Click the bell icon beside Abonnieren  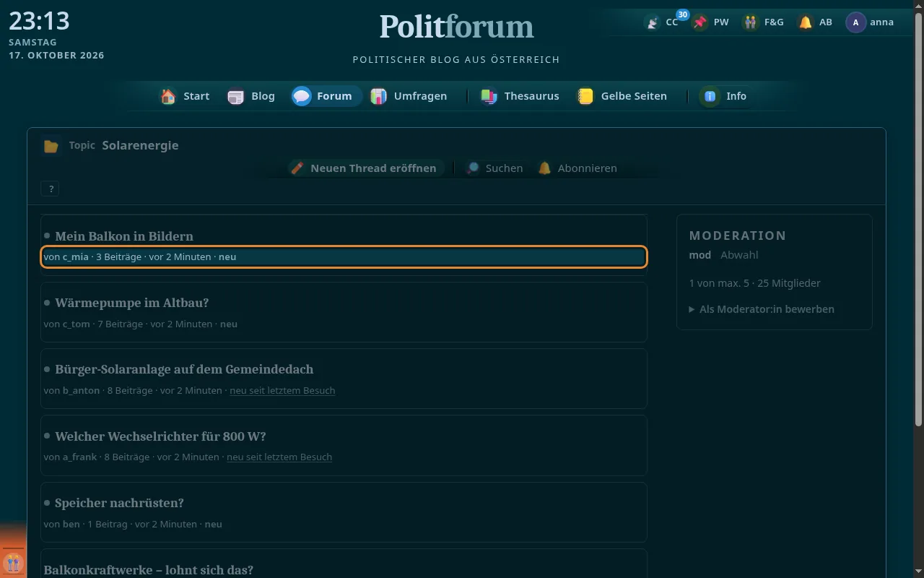coord(544,168)
